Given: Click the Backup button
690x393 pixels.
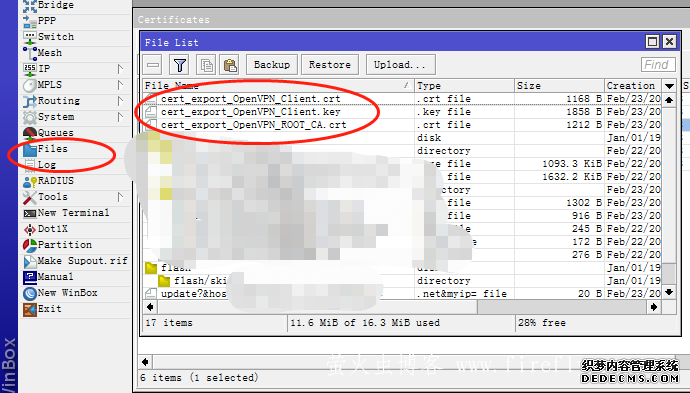Looking at the screenshot, I should tap(272, 65).
